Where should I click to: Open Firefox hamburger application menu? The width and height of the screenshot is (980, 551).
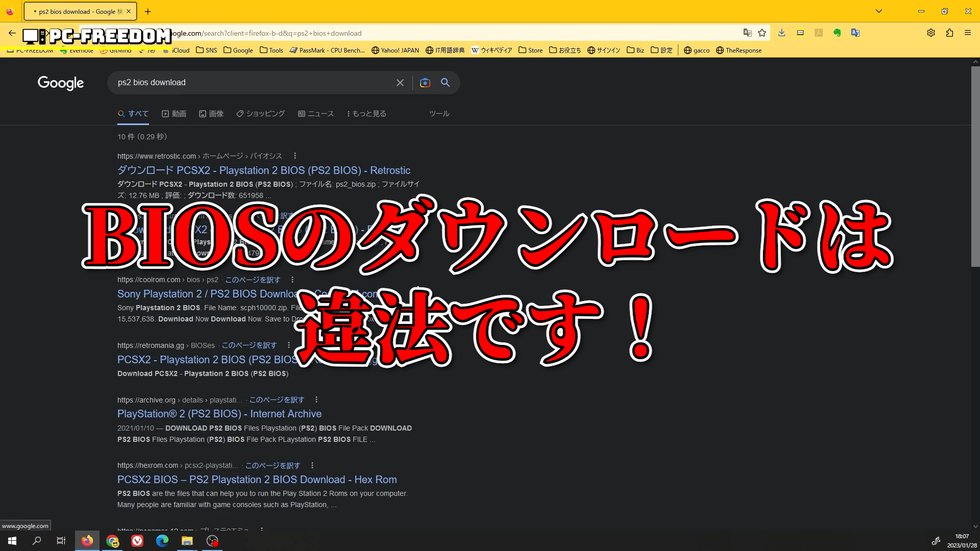pyautogui.click(x=968, y=33)
